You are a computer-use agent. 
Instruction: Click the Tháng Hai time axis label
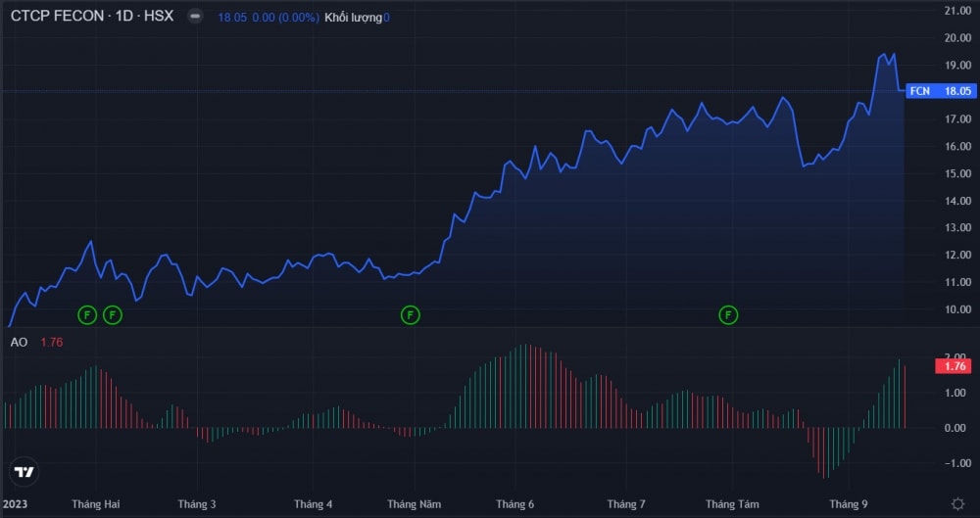coord(96,504)
